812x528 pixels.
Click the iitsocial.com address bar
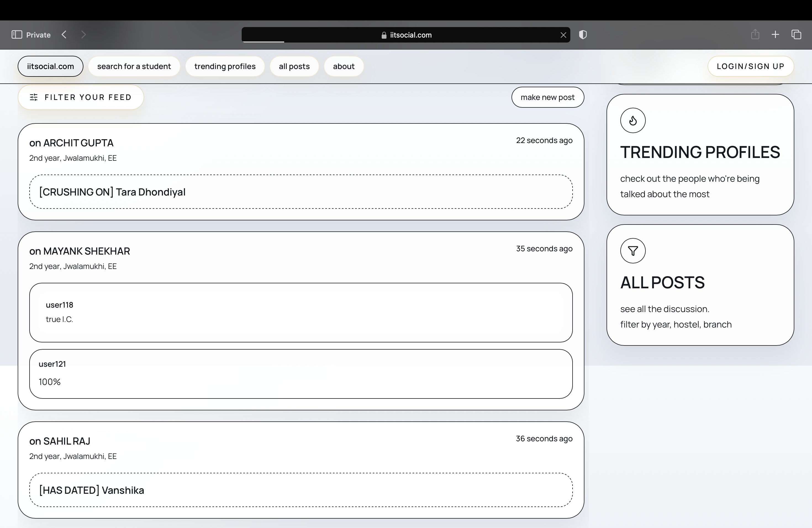click(406, 35)
